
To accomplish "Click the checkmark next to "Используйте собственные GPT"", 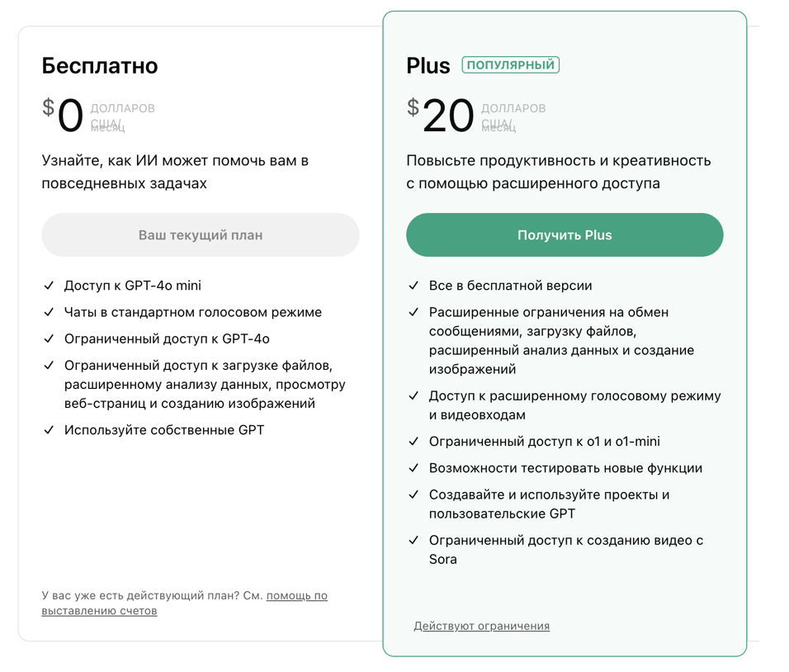I will point(49,430).
